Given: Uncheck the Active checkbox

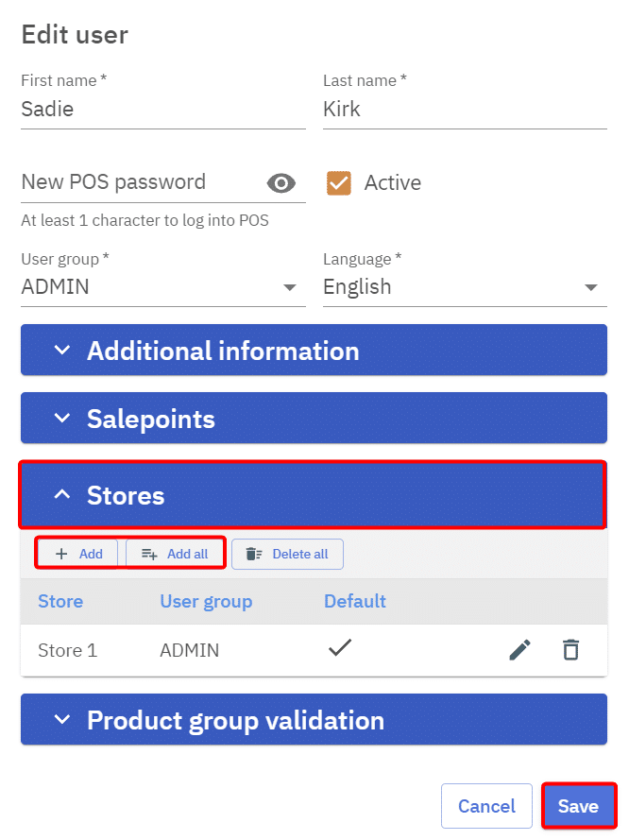Looking at the screenshot, I should 338,182.
